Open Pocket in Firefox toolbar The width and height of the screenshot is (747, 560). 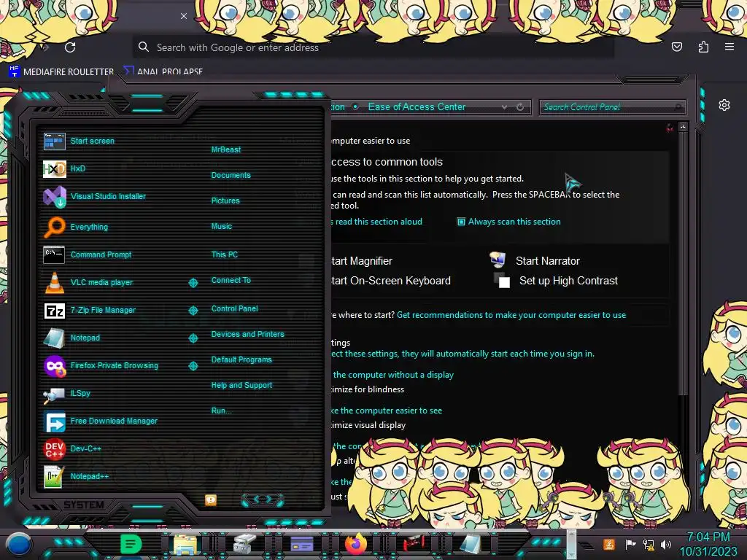tap(676, 47)
